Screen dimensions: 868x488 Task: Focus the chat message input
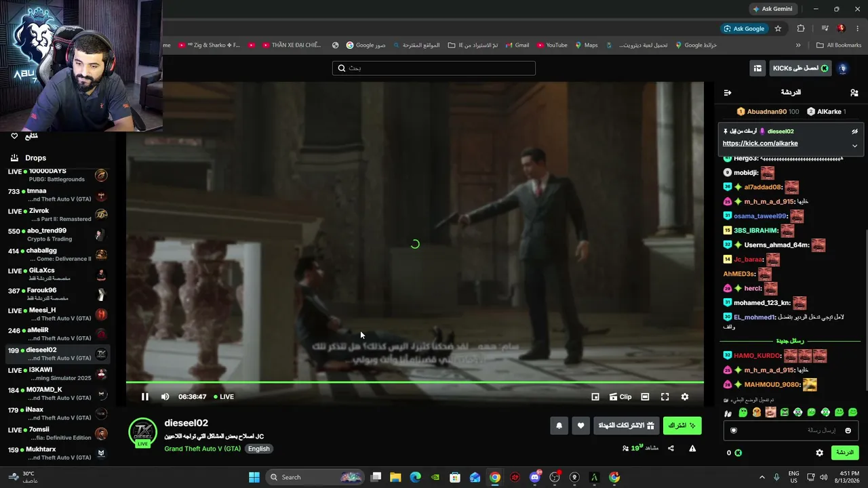[x=792, y=430]
